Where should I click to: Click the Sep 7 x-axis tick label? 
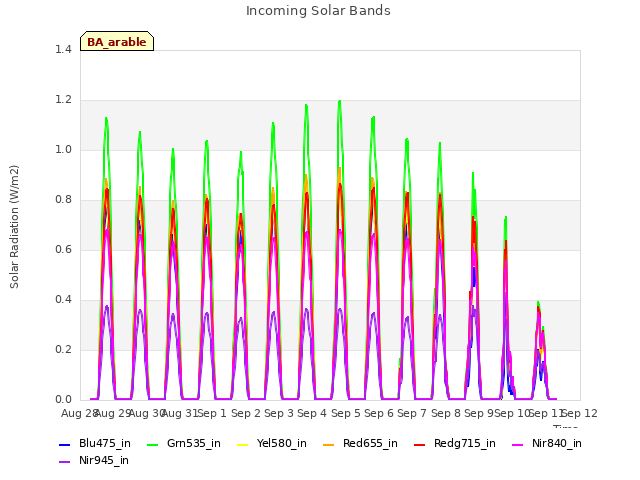pos(412,413)
